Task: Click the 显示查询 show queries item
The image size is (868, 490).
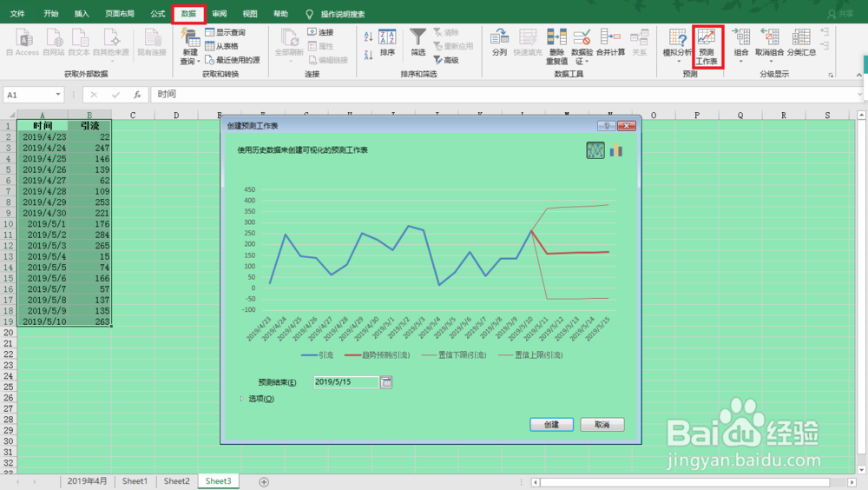Action: 226,33
